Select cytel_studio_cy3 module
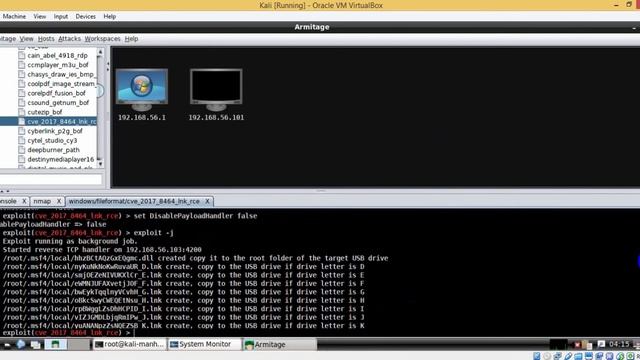640x360 pixels. [52, 140]
